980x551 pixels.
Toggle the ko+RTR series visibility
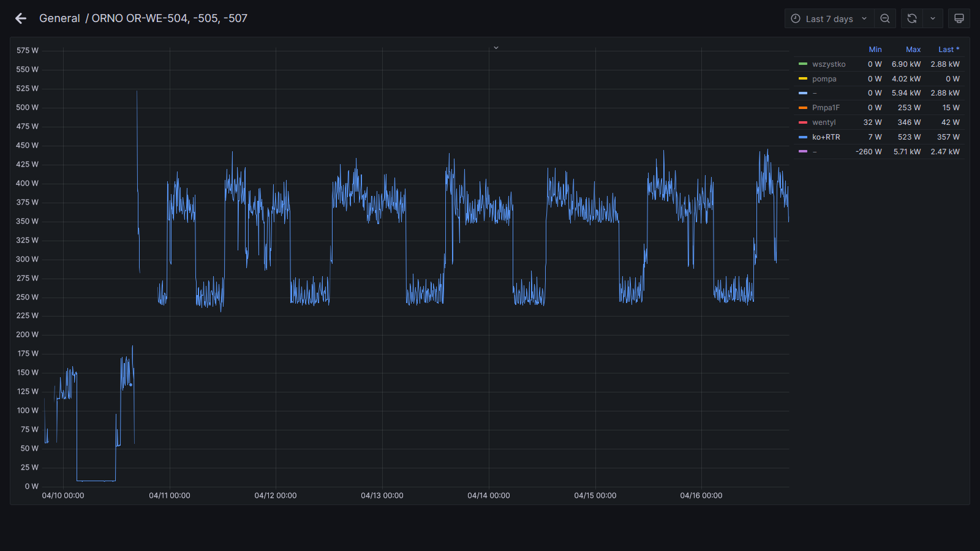pyautogui.click(x=826, y=137)
